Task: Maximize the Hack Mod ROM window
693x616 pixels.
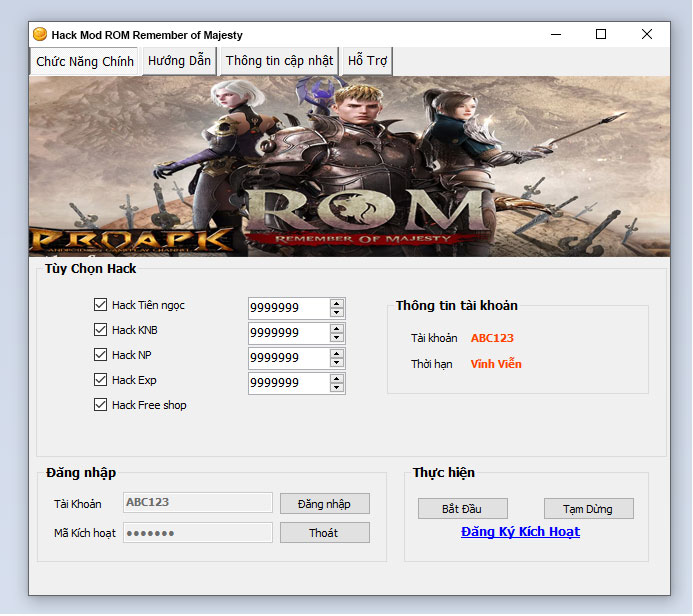Action: click(x=601, y=34)
